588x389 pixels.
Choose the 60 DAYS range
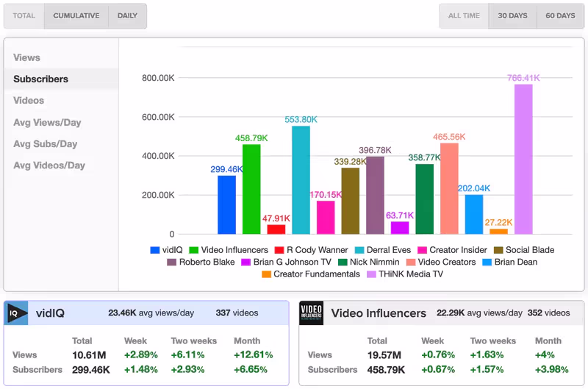click(560, 15)
